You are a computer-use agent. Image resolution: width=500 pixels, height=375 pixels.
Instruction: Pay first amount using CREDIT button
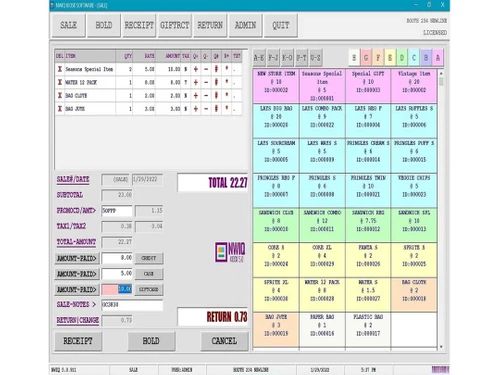[149, 258]
